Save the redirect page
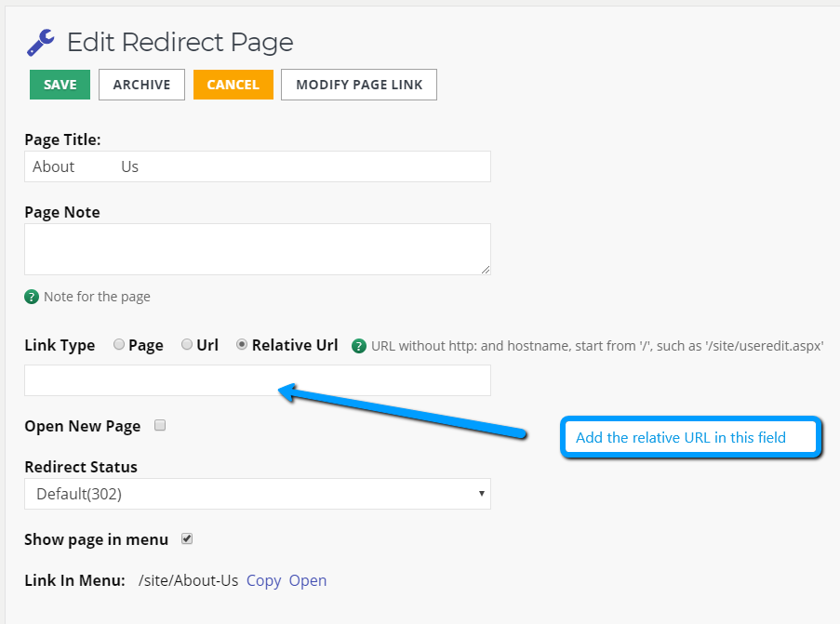Image resolution: width=840 pixels, height=624 pixels. pyautogui.click(x=60, y=85)
